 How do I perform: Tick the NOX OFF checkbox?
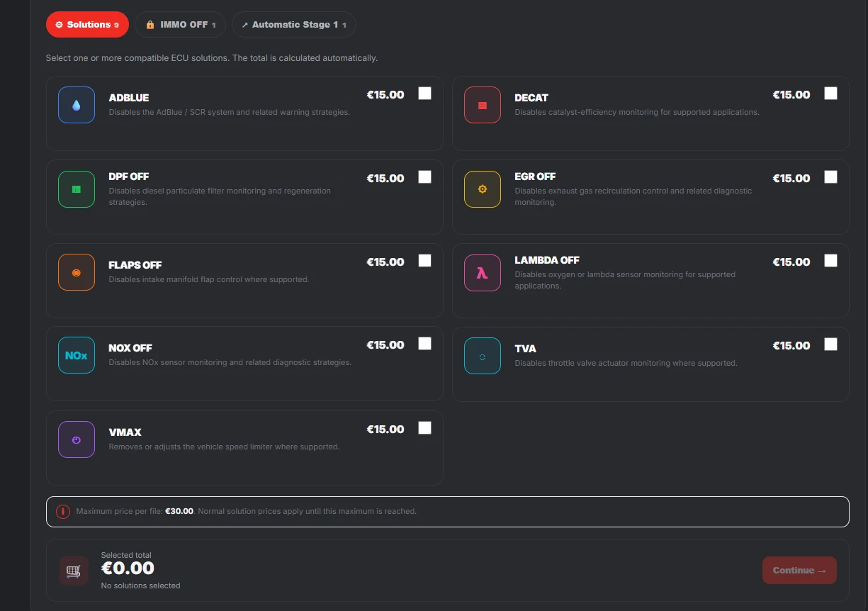[424, 344]
